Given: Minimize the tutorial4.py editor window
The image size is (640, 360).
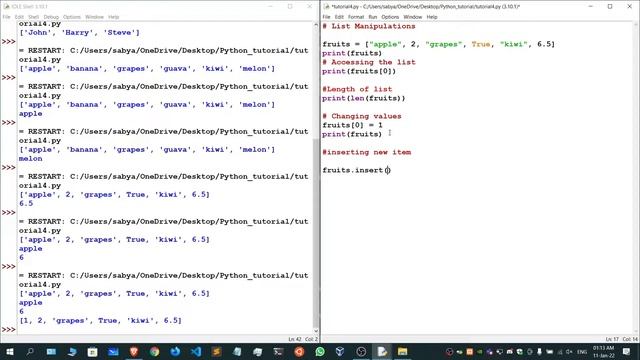Looking at the screenshot, I should (591, 6).
